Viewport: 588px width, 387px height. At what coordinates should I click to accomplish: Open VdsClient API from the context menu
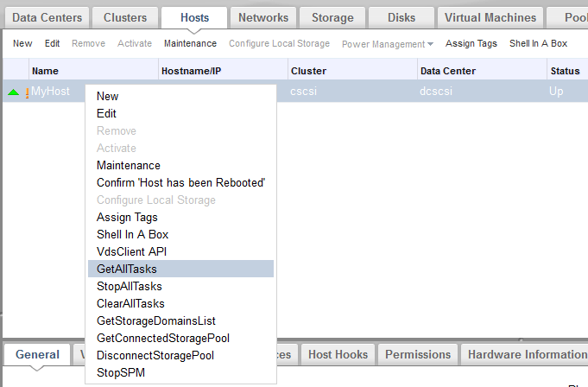[x=131, y=251]
